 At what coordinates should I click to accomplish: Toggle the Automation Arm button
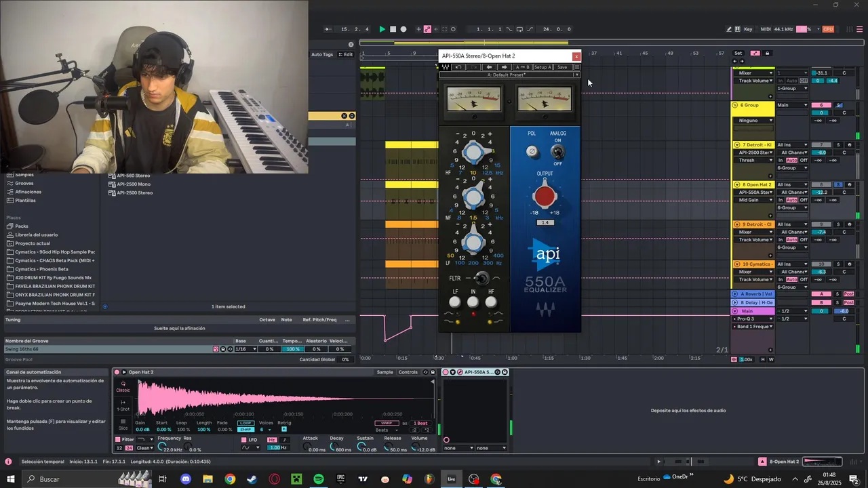(x=427, y=29)
